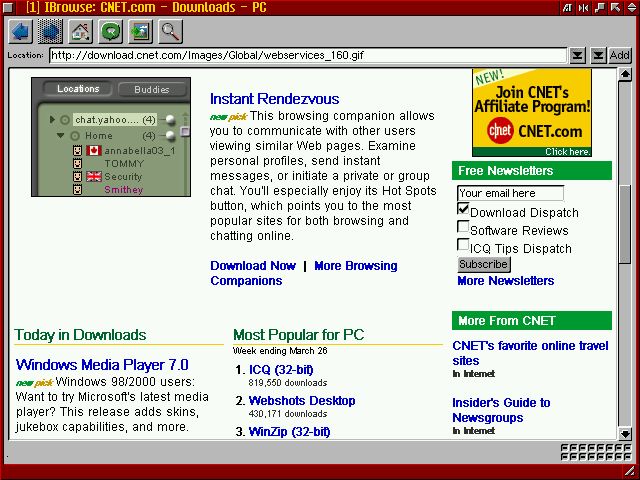The width and height of the screenshot is (640, 480).
Task: Click the window resize gadget in corner
Action: pos(631,472)
